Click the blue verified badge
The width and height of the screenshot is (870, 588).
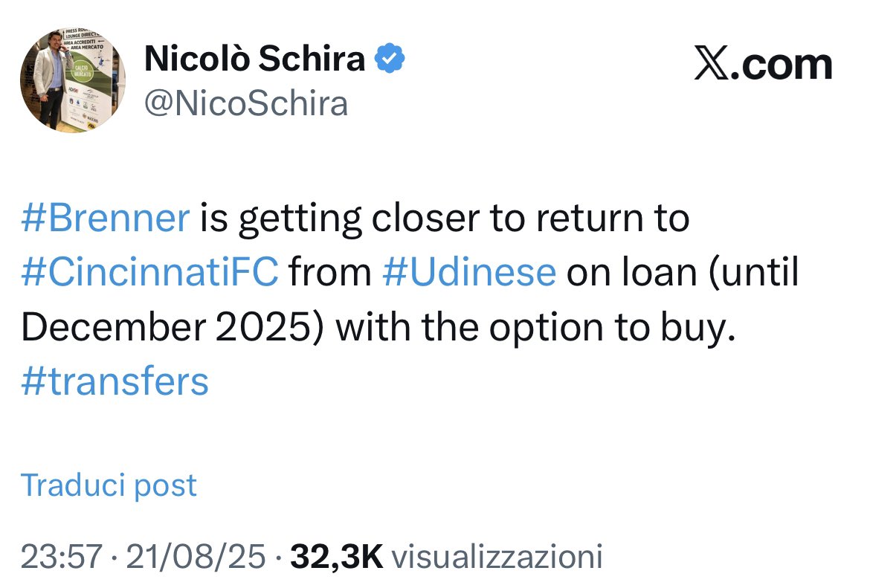(390, 59)
